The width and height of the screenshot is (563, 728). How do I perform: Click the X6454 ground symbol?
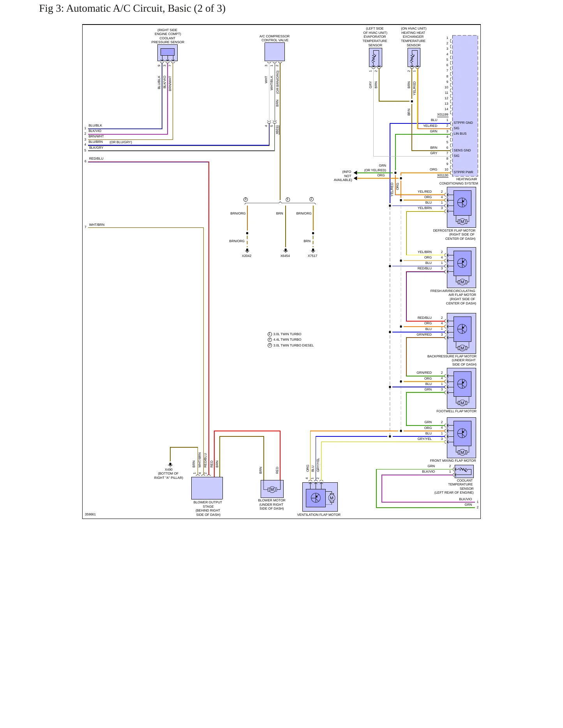tap(286, 250)
